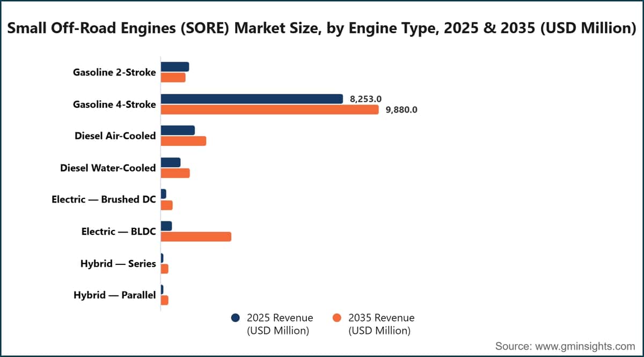Click the Diesel Water-Cooled axis label
The image size is (644, 357).
click(x=108, y=168)
